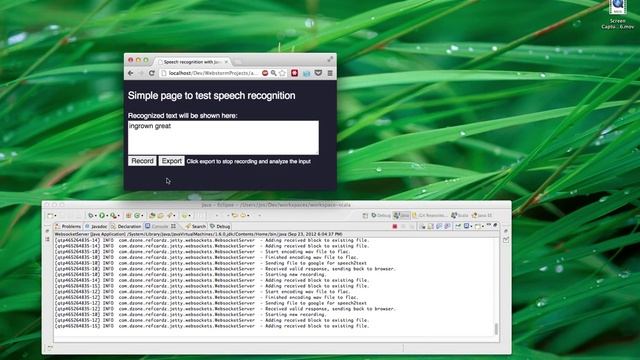Click the Record button
This screenshot has height=360, width=640.
tap(142, 161)
